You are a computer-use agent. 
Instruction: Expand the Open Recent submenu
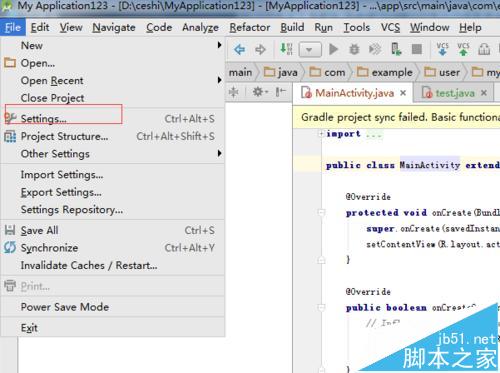coord(113,80)
